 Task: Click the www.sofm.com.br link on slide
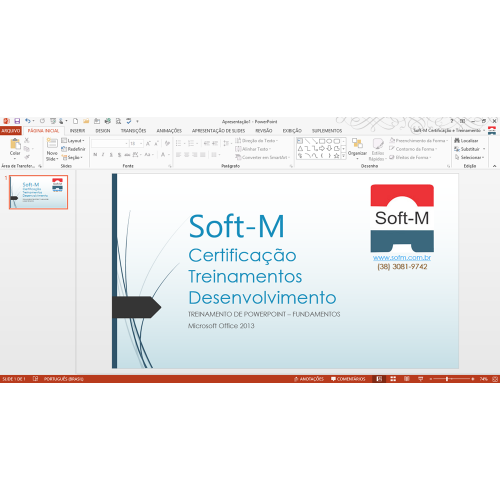click(402, 257)
